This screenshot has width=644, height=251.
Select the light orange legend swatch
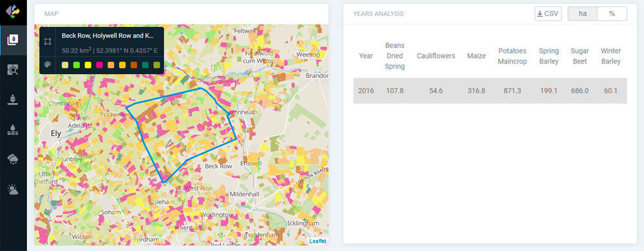(111, 65)
